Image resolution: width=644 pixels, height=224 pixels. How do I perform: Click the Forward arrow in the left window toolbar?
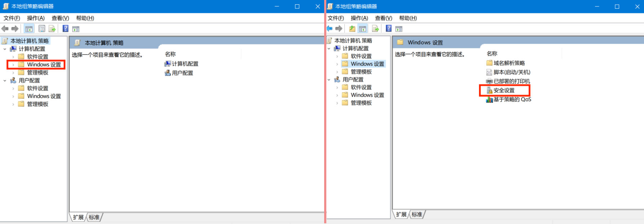click(15, 29)
